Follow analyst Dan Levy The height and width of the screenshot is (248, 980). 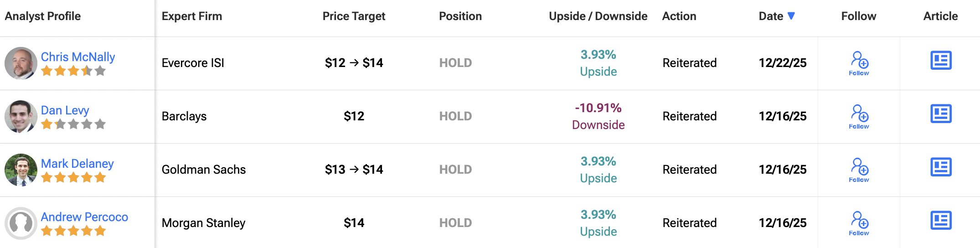tap(859, 116)
